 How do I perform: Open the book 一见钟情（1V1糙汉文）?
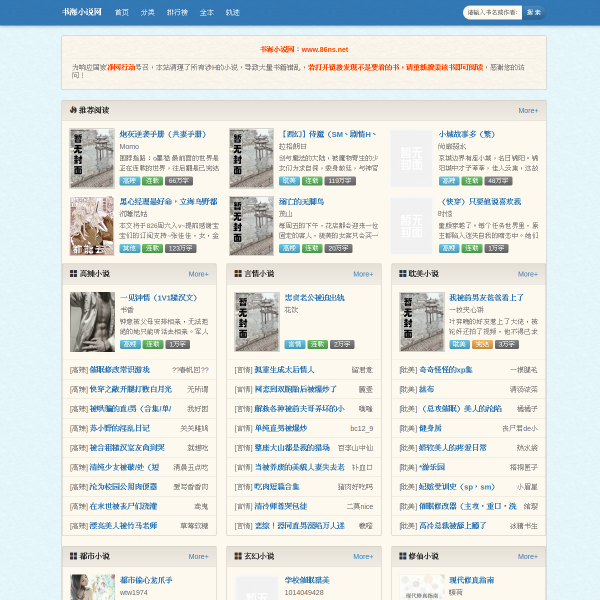pos(159,298)
